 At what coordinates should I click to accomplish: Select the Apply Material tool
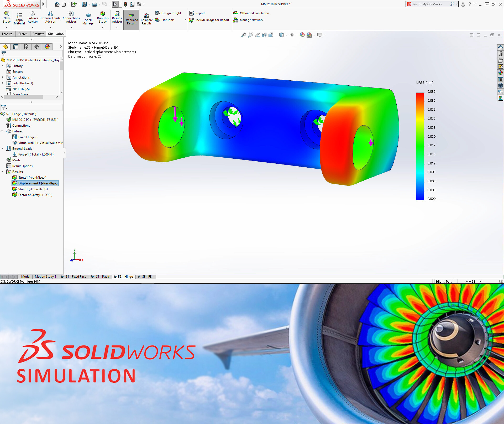(x=19, y=18)
